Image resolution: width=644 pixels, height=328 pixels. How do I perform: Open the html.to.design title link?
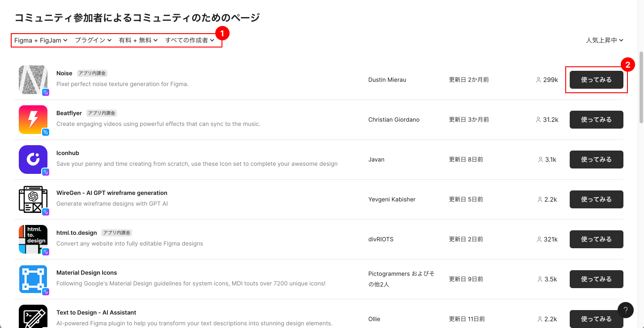77,233
